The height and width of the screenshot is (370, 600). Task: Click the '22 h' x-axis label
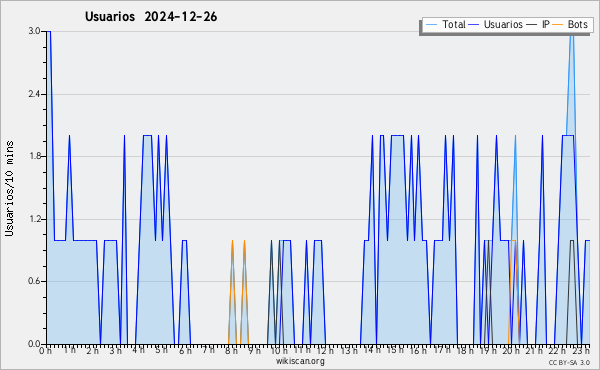(x=557, y=350)
